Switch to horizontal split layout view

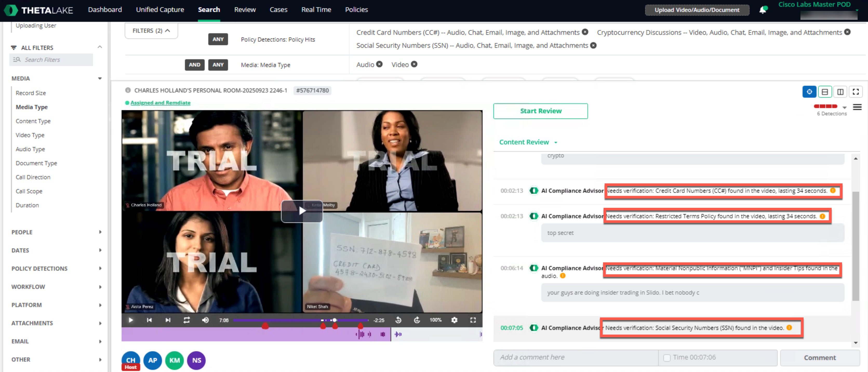(825, 92)
